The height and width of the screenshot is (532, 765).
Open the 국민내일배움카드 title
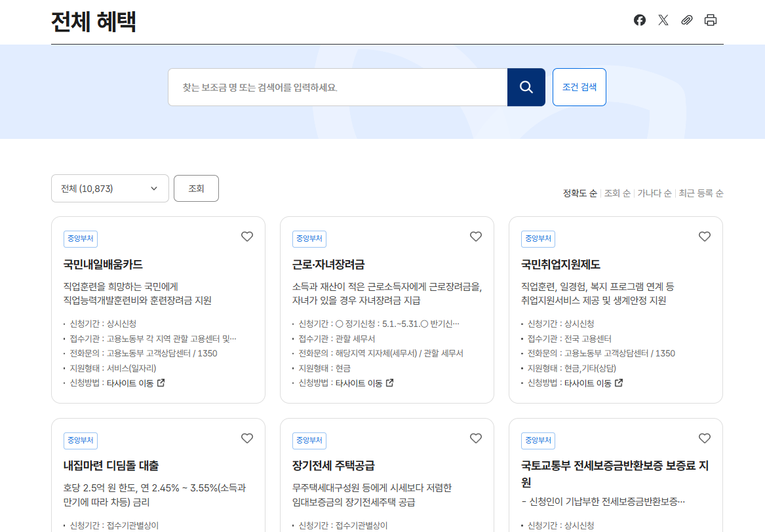pyautogui.click(x=103, y=264)
